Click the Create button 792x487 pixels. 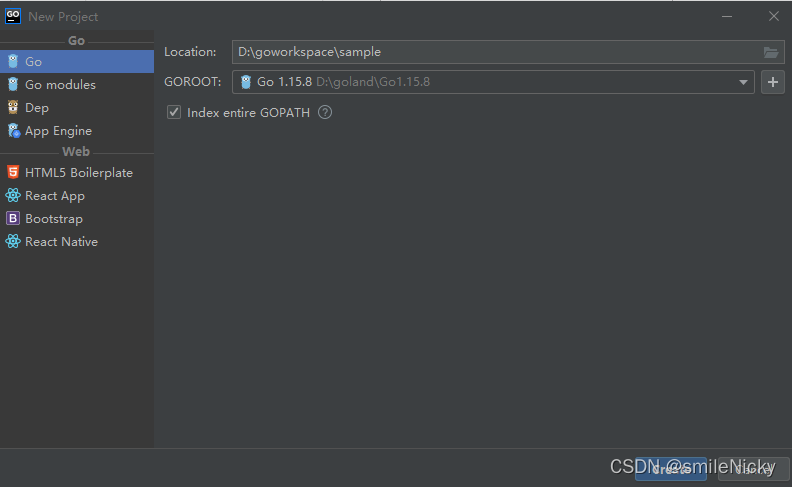click(x=671, y=469)
